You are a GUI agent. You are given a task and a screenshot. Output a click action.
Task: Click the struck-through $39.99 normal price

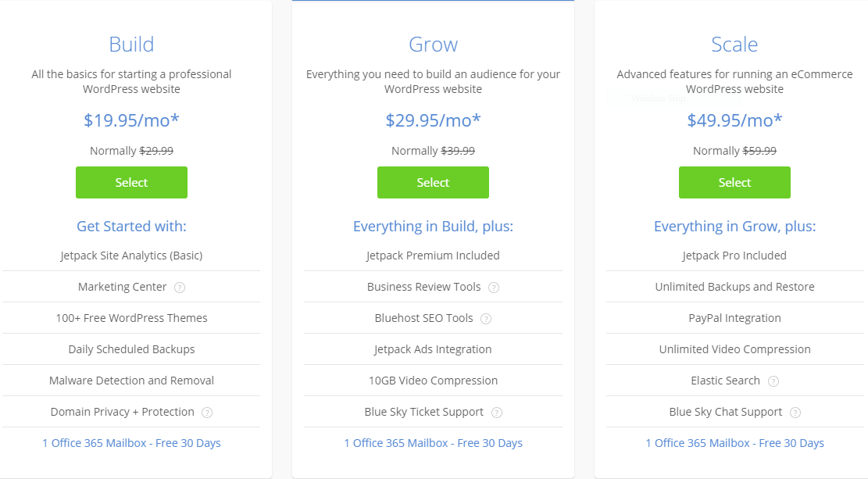[x=458, y=151]
